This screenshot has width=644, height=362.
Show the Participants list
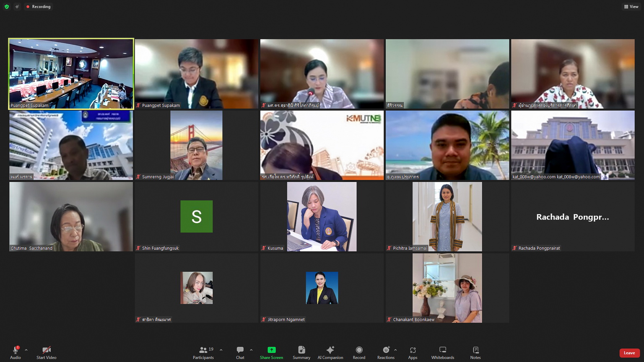(x=203, y=352)
